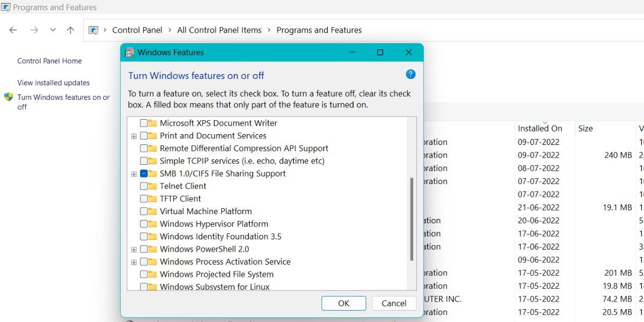Go forward with the right arrow

(x=34, y=30)
